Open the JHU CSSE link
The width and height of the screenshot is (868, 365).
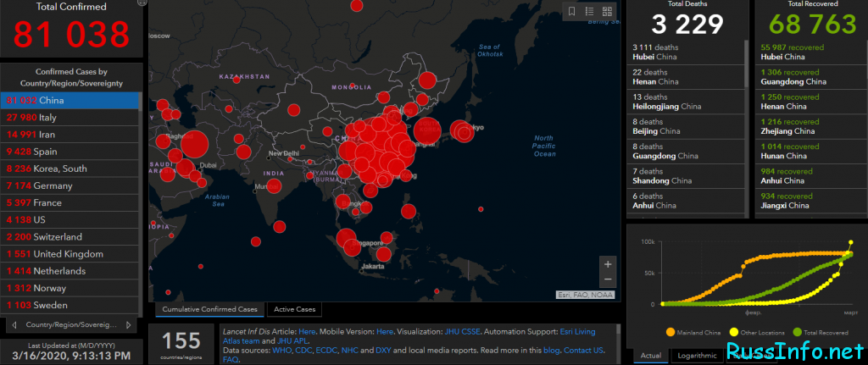coord(463,332)
